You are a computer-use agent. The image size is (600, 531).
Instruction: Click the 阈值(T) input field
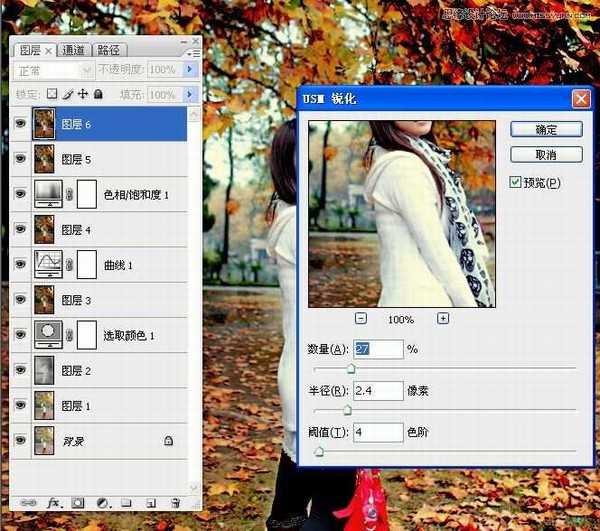(x=378, y=432)
